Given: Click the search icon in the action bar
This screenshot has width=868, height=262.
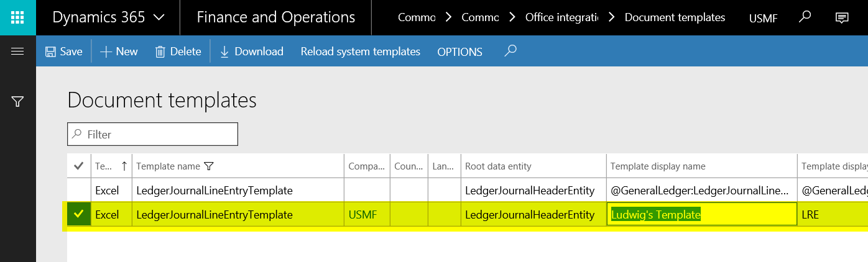Looking at the screenshot, I should [510, 52].
